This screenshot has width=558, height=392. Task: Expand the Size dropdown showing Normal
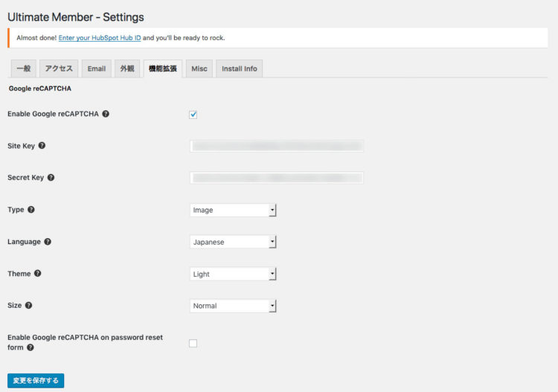(x=233, y=306)
